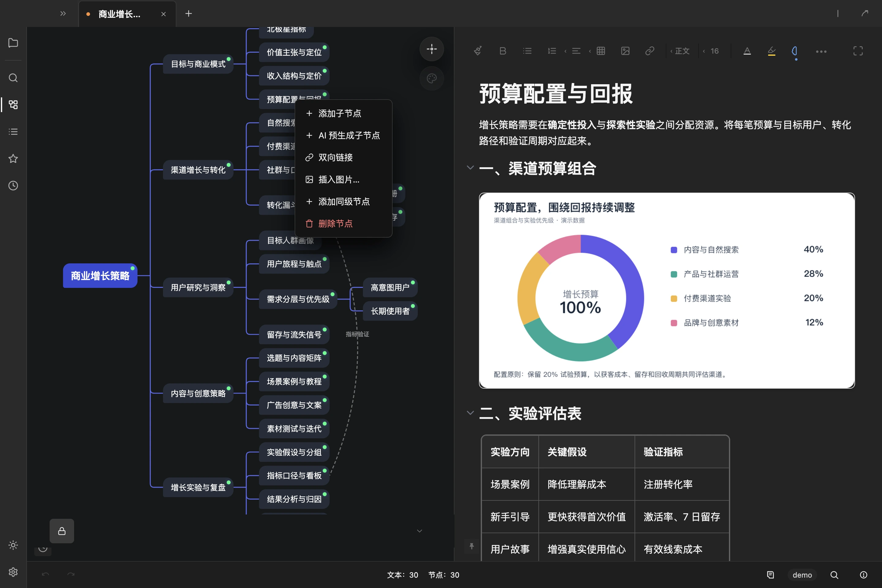This screenshot has width=882, height=588.
Task: Close the 商业增长... tab
Action: tap(164, 14)
